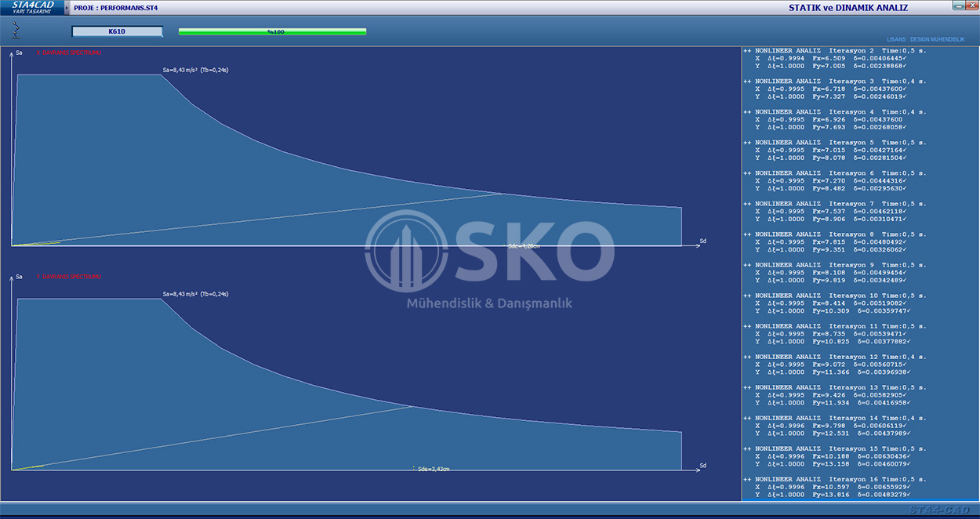Select the Y row with Fy=10.825
Image resolution: width=980 pixels, height=519 pixels.
[833, 341]
